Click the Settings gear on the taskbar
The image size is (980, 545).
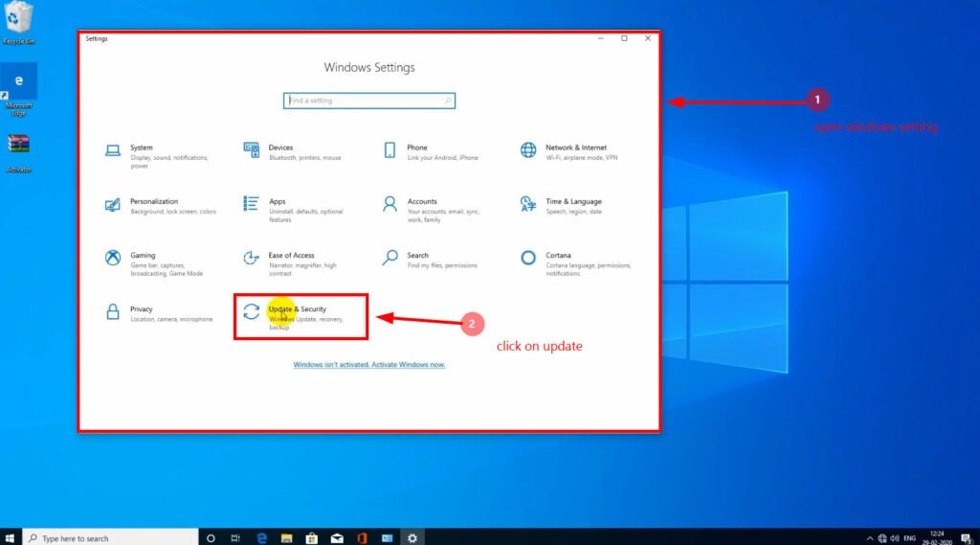(x=412, y=538)
